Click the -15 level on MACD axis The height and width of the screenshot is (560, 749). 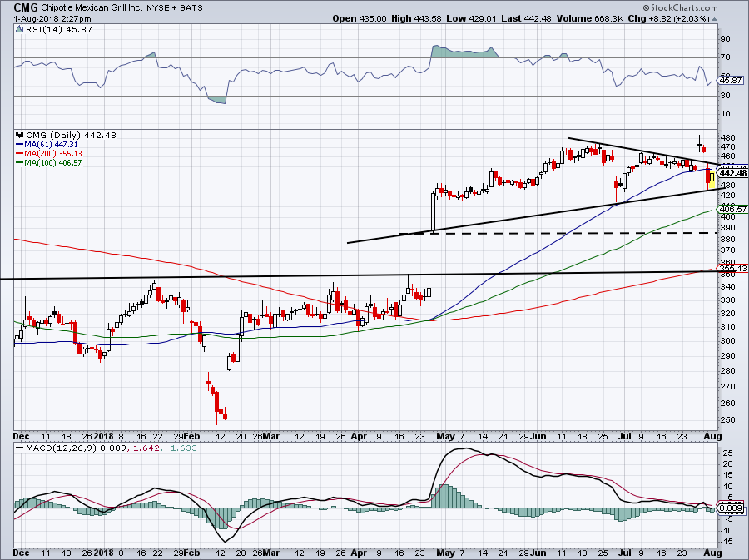pyautogui.click(x=727, y=542)
